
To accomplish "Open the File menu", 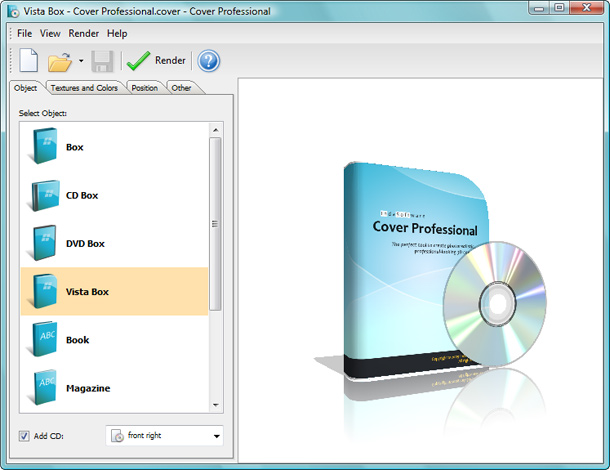I will (25, 33).
